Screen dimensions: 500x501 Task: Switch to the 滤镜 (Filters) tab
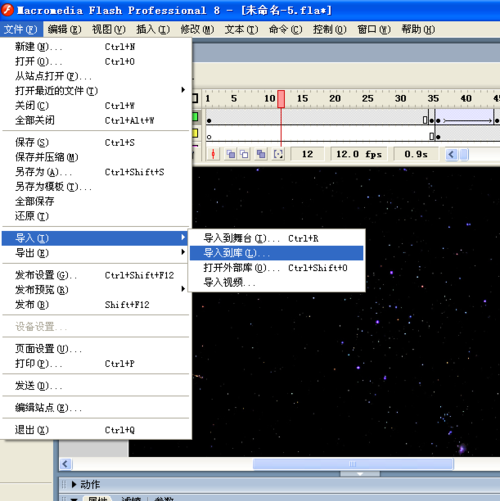pos(131,499)
